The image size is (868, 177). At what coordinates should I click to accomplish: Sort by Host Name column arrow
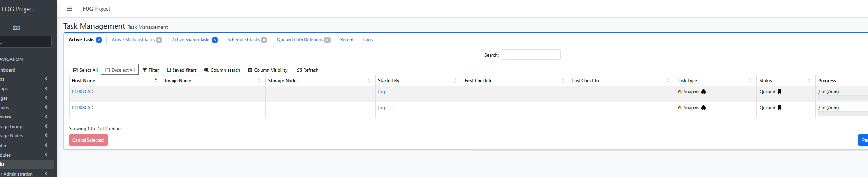coord(156,80)
